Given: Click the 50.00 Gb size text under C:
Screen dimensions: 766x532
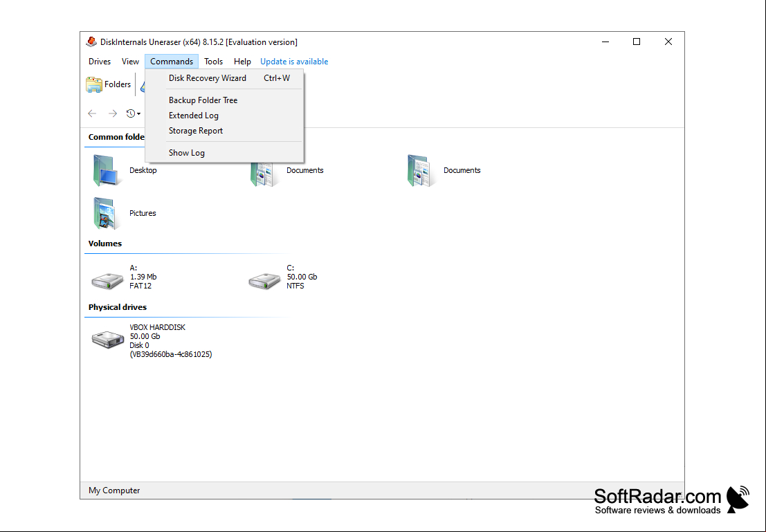Looking at the screenshot, I should tap(302, 277).
